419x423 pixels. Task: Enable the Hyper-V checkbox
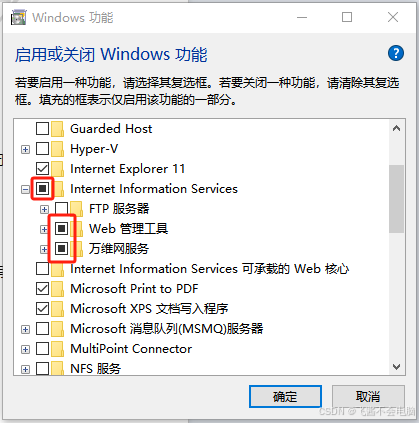(42, 149)
